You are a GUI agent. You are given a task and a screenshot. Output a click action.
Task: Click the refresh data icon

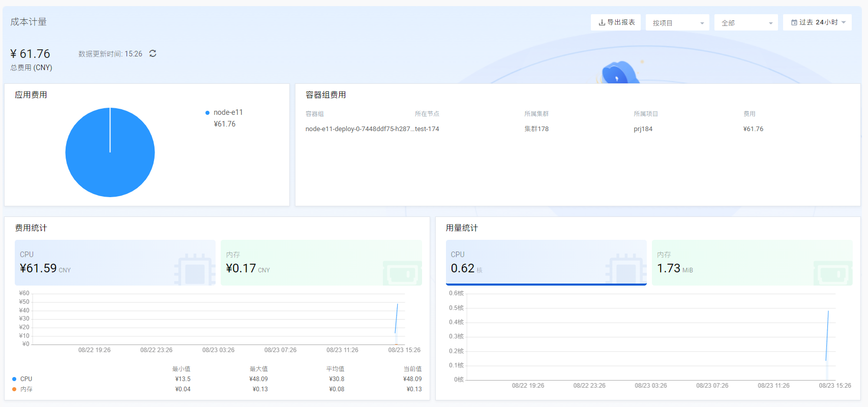[x=153, y=54]
